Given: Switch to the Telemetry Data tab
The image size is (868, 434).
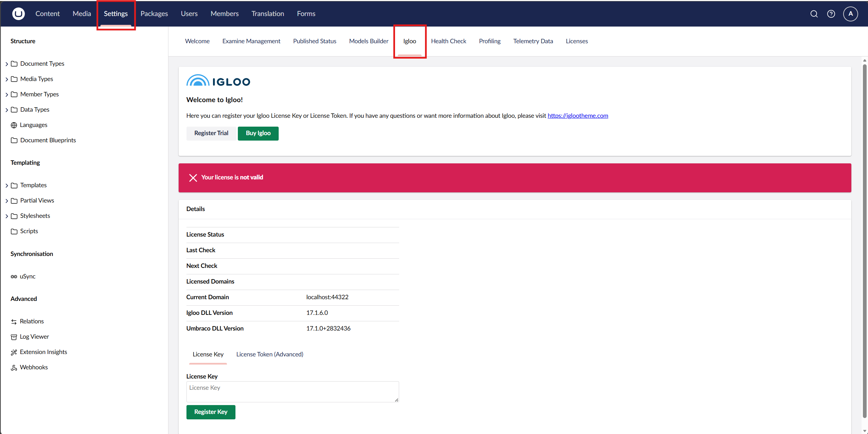Looking at the screenshot, I should [533, 41].
